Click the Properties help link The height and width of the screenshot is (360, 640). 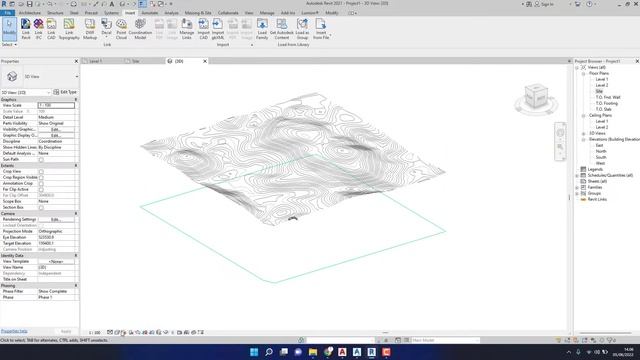[x=14, y=331]
